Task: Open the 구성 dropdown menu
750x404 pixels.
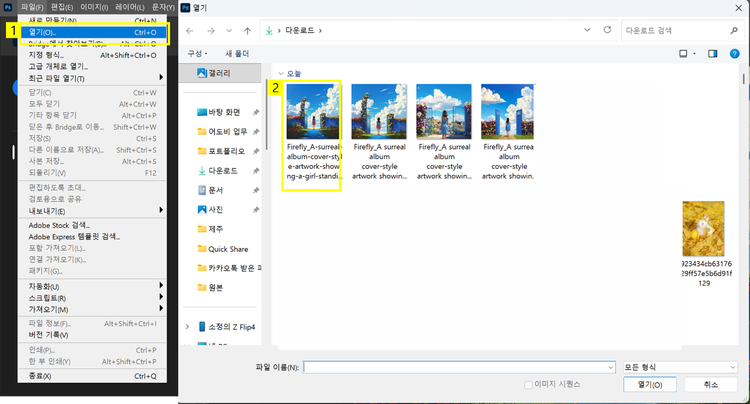Action: [197, 54]
